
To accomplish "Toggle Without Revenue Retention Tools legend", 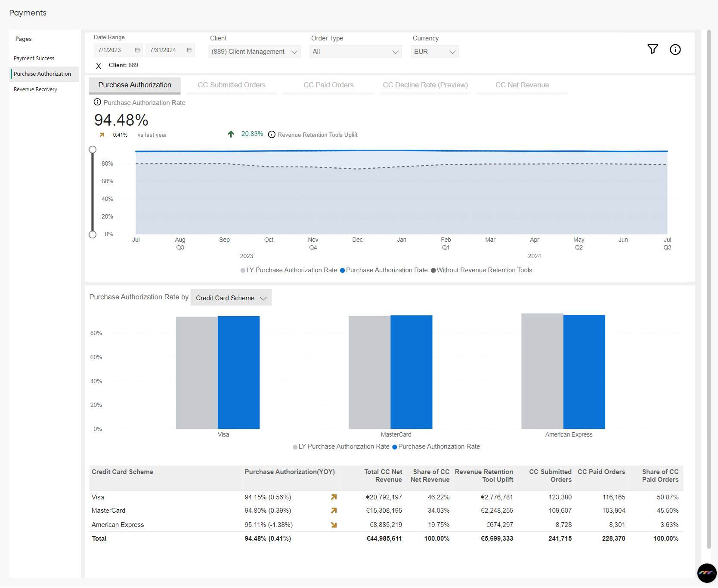I will [x=481, y=270].
